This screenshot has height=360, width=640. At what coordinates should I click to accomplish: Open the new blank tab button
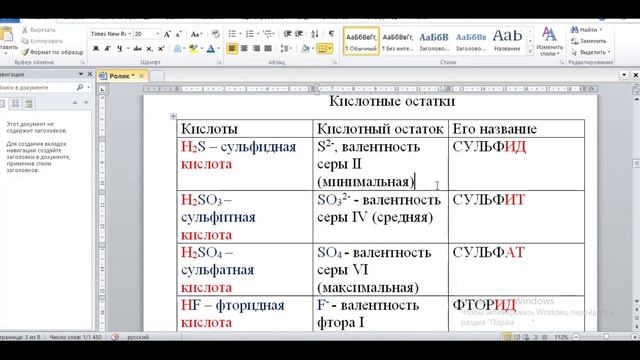158,76
